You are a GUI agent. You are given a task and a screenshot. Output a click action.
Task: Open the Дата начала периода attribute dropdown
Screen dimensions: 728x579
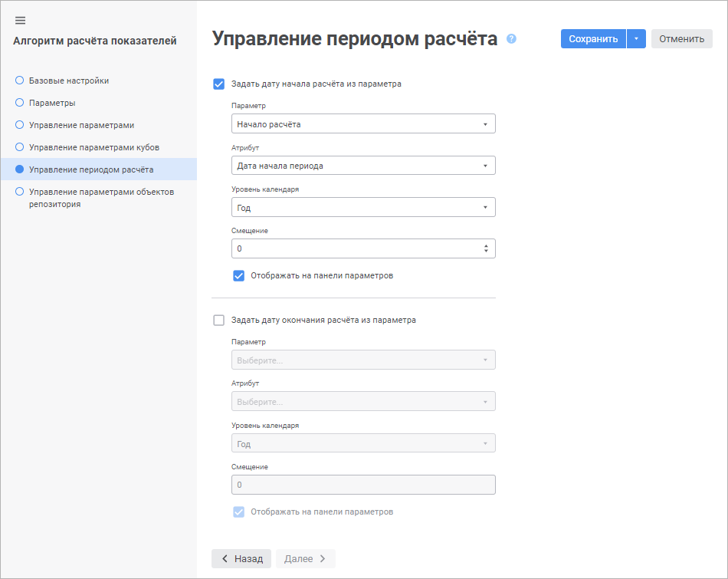pyautogui.click(x=363, y=166)
